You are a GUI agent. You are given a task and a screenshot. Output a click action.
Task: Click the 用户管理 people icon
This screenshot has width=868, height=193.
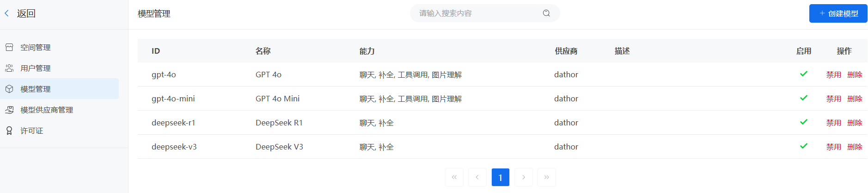[x=9, y=68]
